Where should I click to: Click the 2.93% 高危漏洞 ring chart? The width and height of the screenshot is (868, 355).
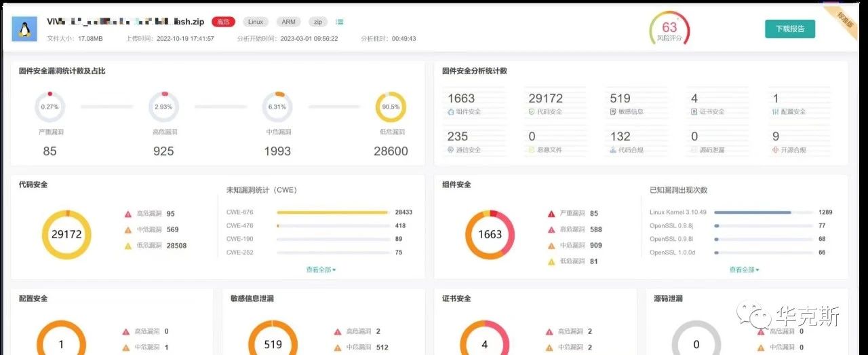point(163,107)
